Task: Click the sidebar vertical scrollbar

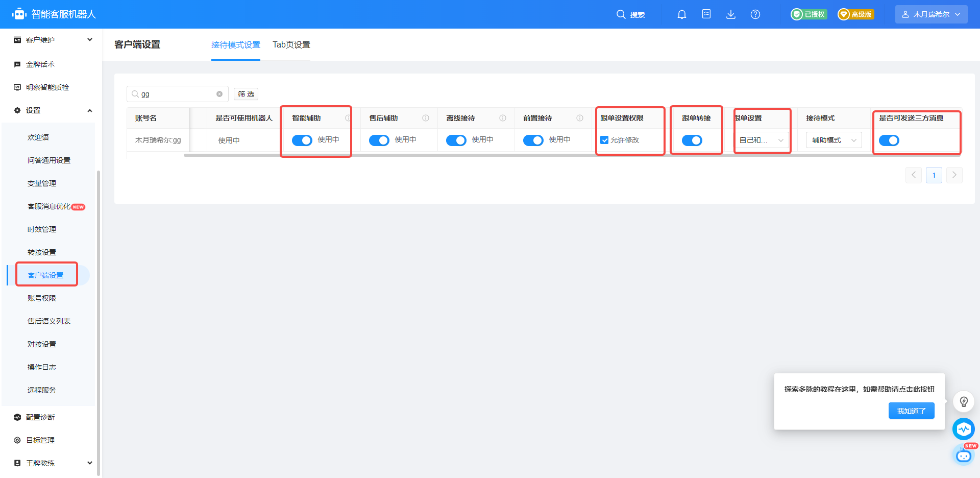Action: point(99,323)
